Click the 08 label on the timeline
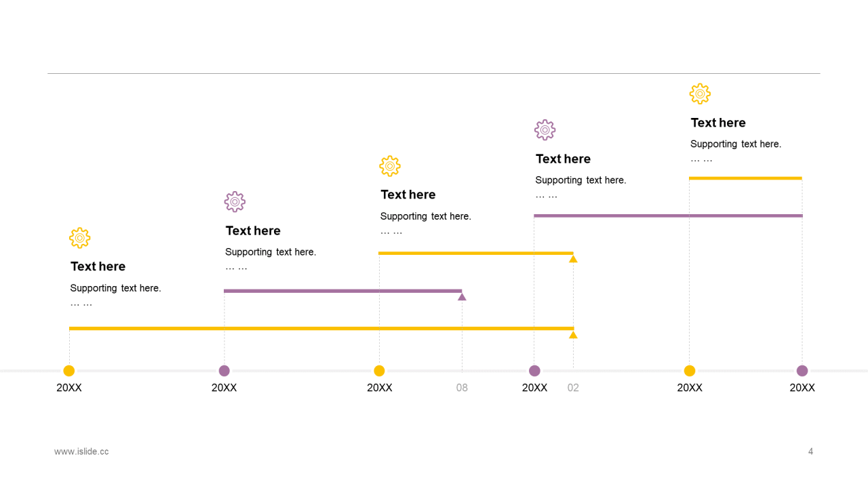The width and height of the screenshot is (868, 488). [462, 388]
